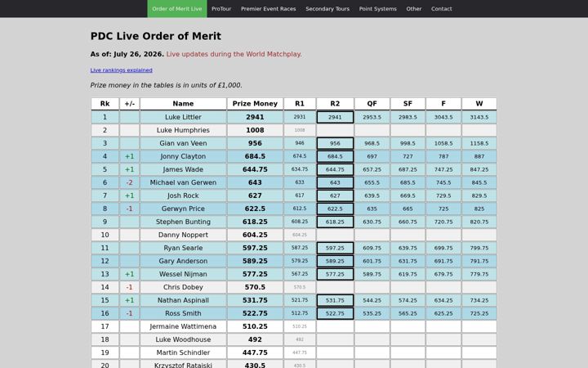Select the name Gary Anderson
Viewport: 588px width, 368px height.
click(183, 261)
